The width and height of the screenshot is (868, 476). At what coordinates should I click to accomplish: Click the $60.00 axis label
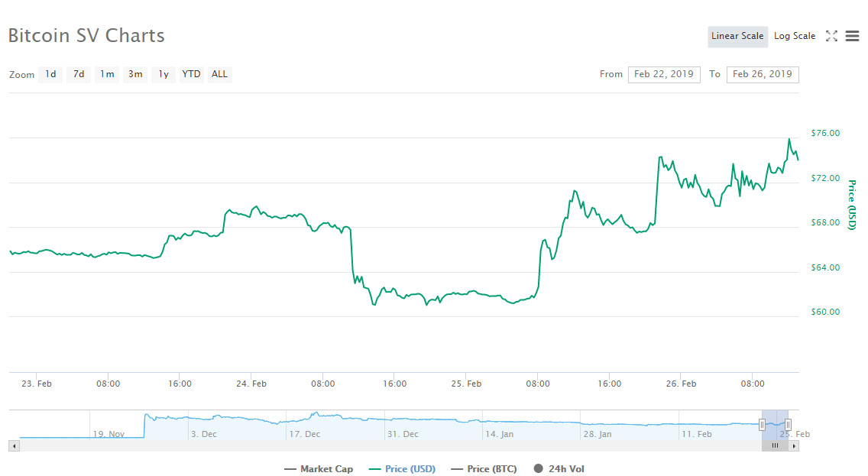(x=824, y=312)
